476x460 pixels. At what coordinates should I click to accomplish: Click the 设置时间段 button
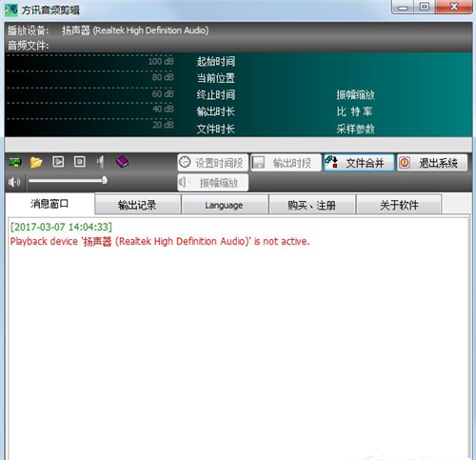212,163
